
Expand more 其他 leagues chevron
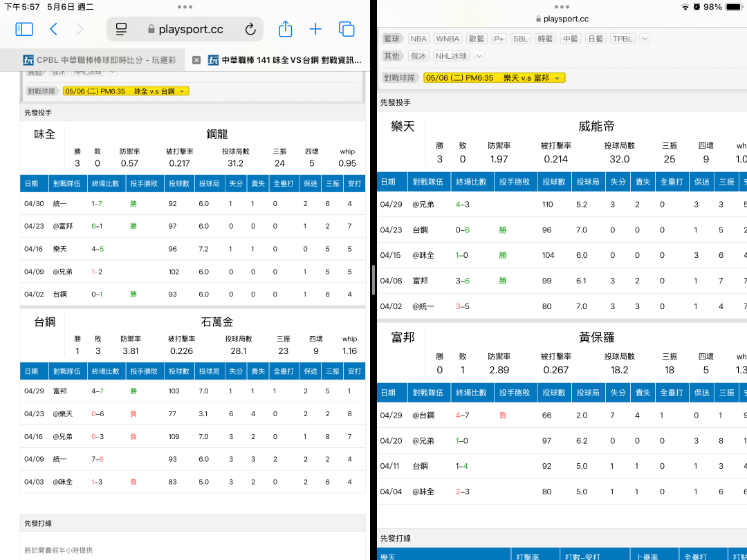(479, 56)
